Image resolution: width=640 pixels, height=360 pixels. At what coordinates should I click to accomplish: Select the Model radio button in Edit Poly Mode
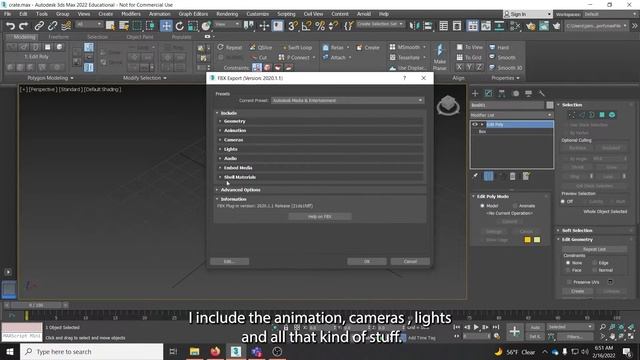pyautogui.click(x=482, y=206)
